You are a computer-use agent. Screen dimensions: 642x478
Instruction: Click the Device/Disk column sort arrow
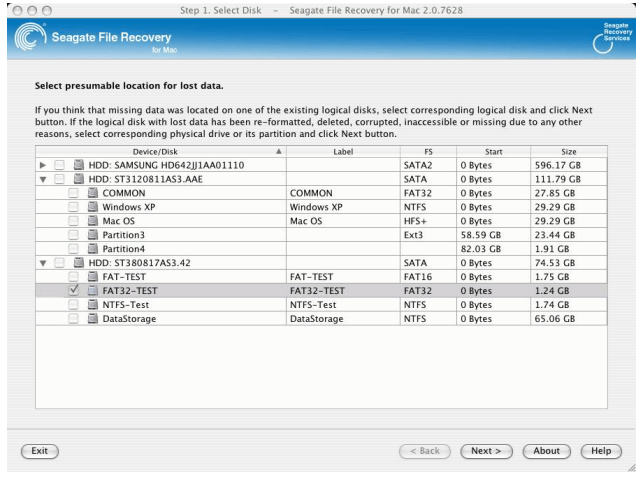278,152
